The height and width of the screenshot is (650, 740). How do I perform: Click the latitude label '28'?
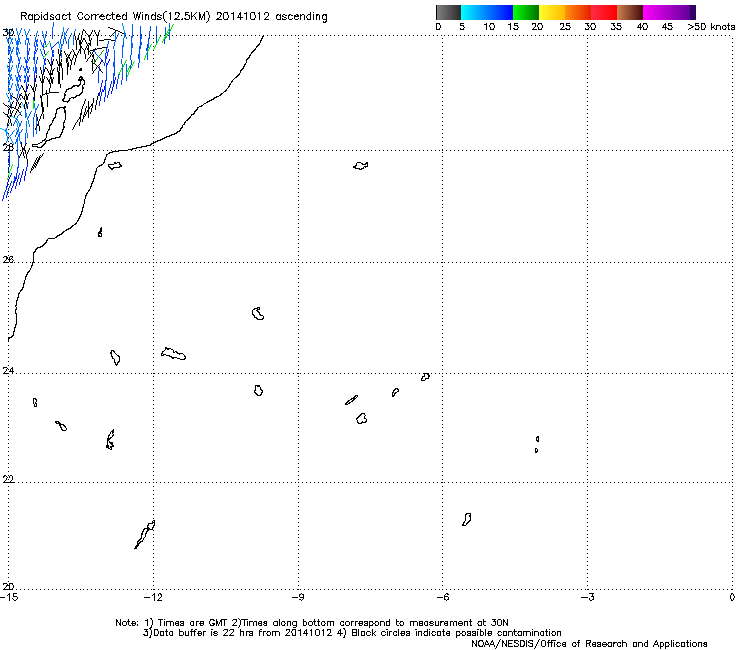[x=8, y=148]
